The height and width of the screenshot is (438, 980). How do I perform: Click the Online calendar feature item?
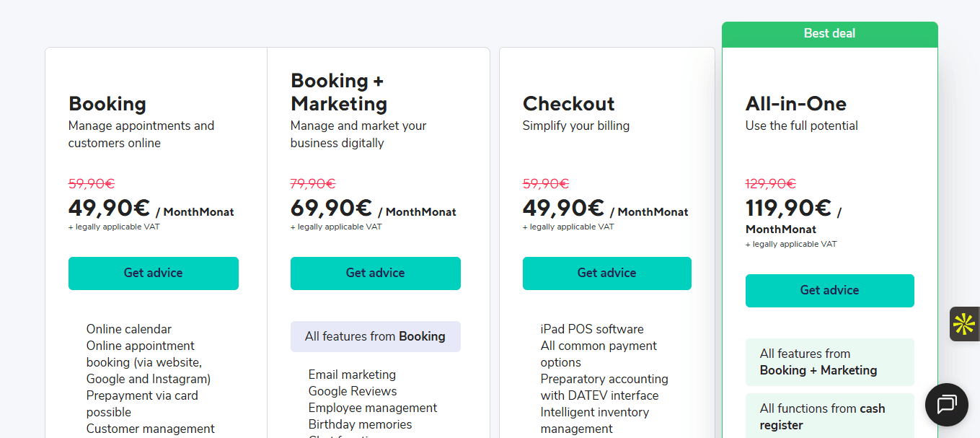point(129,329)
